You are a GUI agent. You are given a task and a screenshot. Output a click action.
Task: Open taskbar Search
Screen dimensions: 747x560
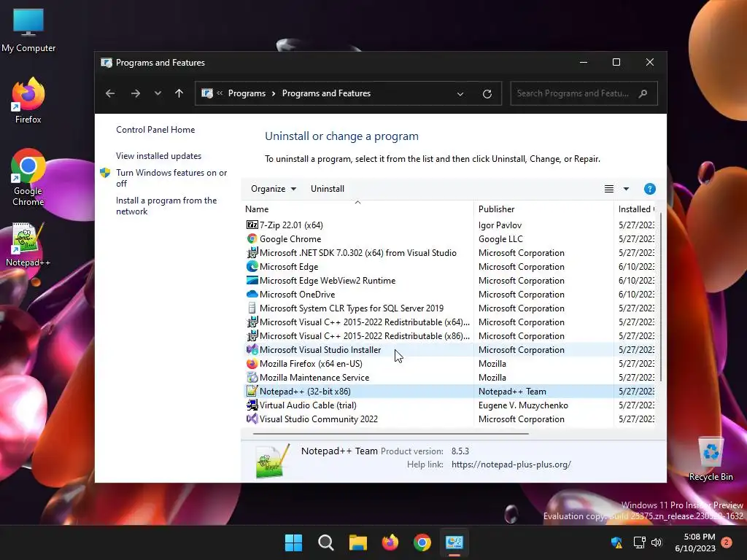[x=326, y=542]
